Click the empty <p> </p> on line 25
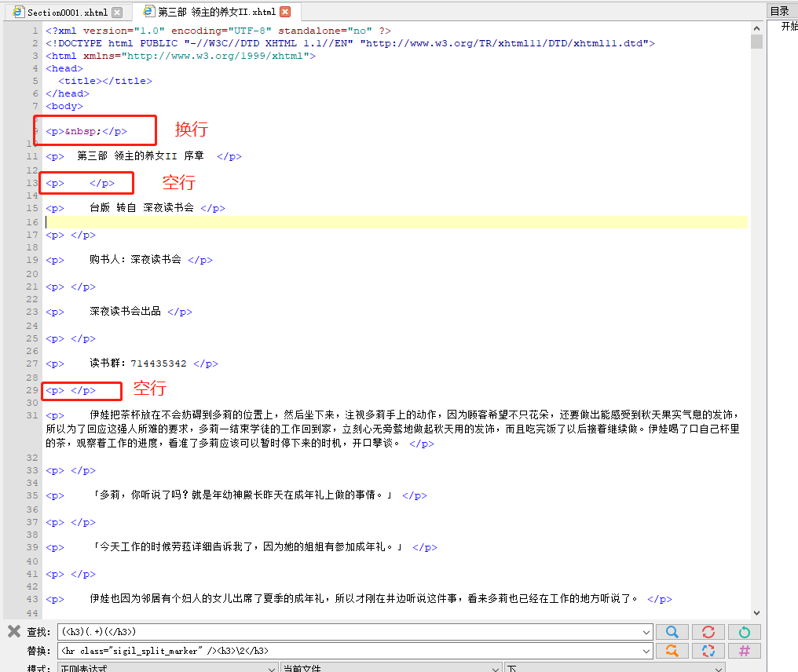Image resolution: width=798 pixels, height=672 pixels. [71, 339]
